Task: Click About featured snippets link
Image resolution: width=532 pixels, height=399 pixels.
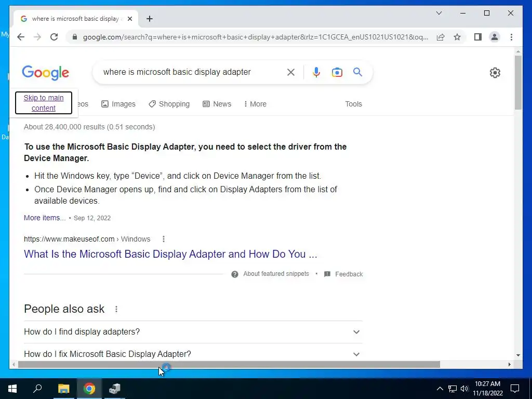Action: tap(276, 274)
